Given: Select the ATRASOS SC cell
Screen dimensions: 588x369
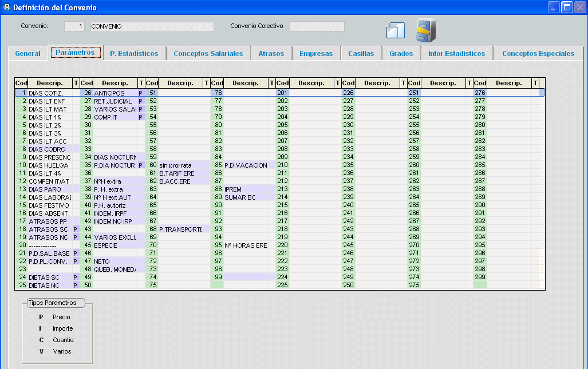Looking at the screenshot, I should coord(50,229).
